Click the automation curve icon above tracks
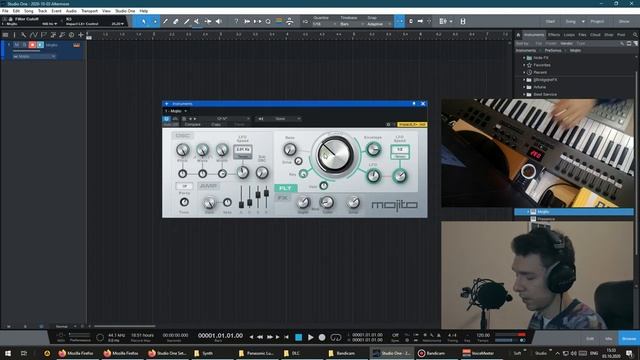The image size is (640, 360). [33, 35]
